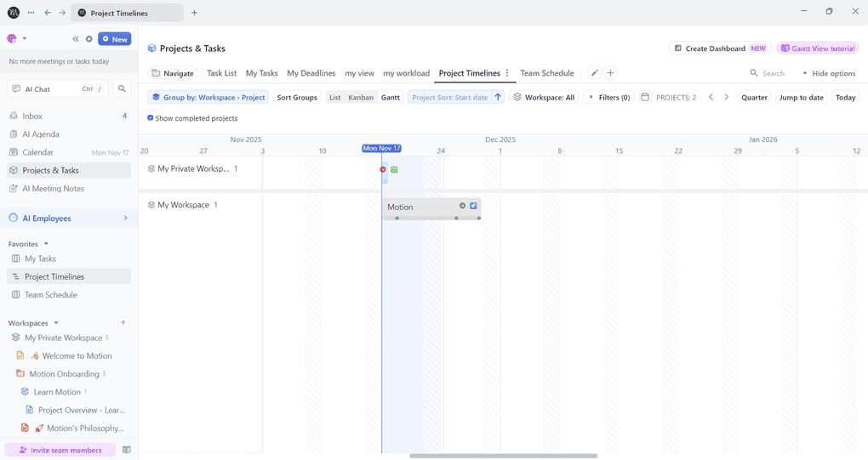
Task: Switch to My Deadlines tab
Action: [x=311, y=73]
